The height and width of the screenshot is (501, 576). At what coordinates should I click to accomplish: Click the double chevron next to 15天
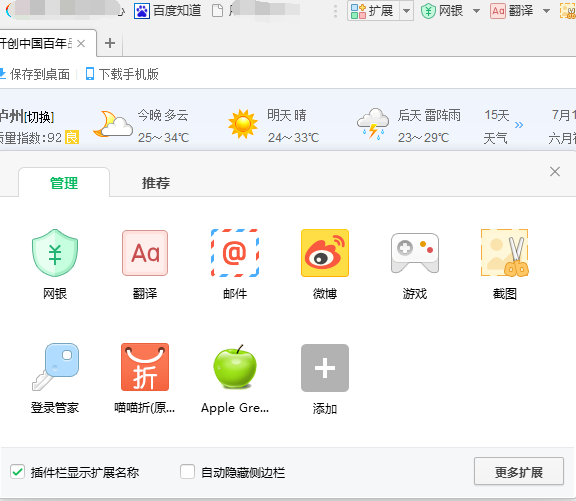(519, 125)
